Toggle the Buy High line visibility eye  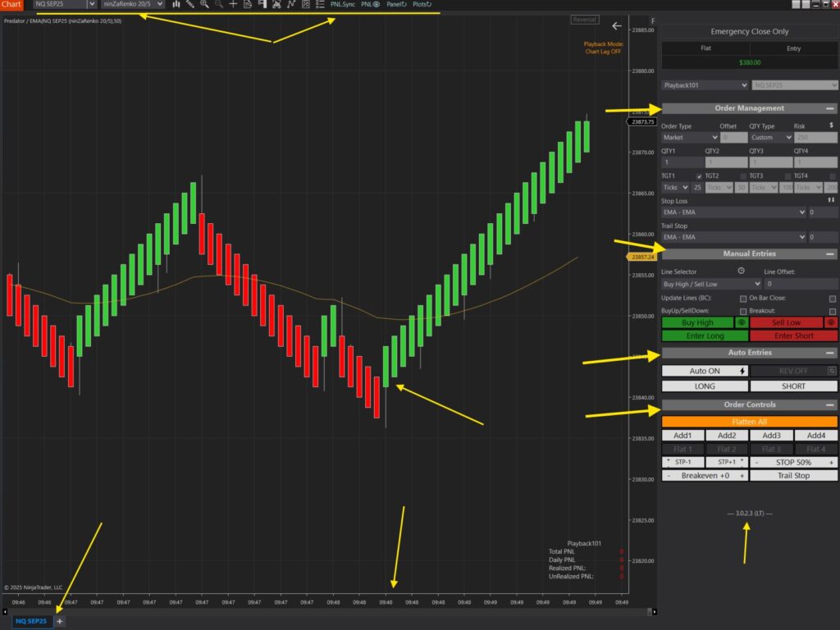click(x=742, y=323)
